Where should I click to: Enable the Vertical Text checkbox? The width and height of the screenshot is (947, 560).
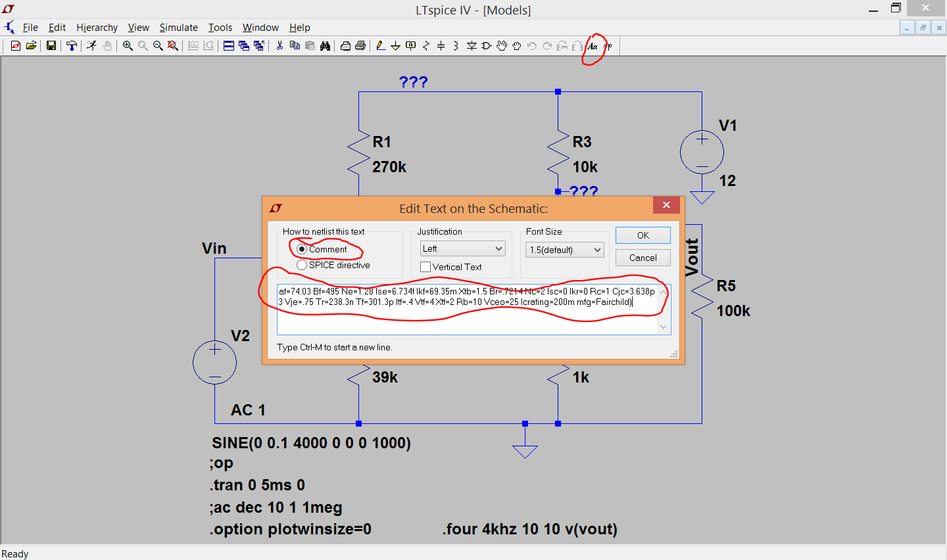pos(425,267)
